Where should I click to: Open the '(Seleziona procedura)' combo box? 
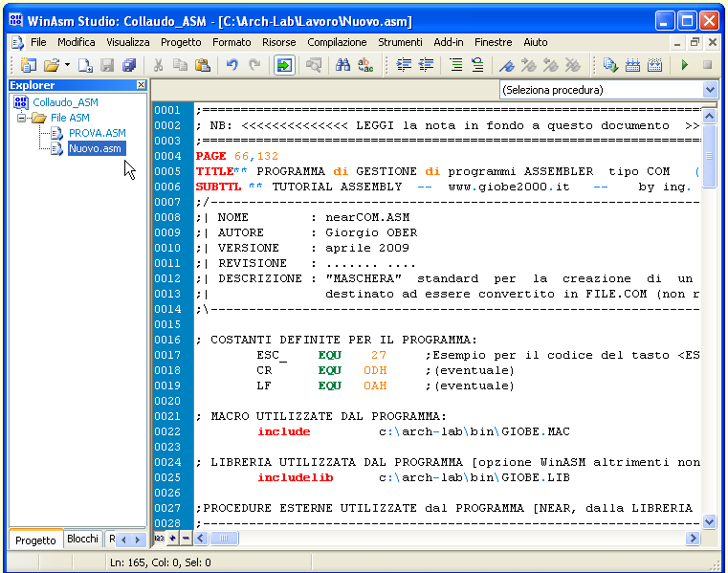pos(608,90)
